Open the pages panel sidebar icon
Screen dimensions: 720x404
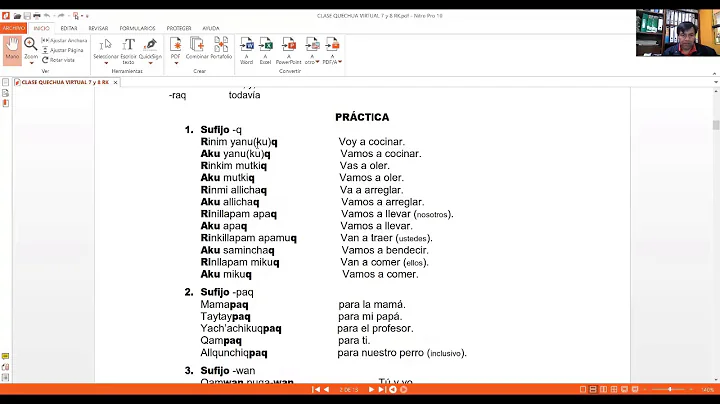[6, 83]
